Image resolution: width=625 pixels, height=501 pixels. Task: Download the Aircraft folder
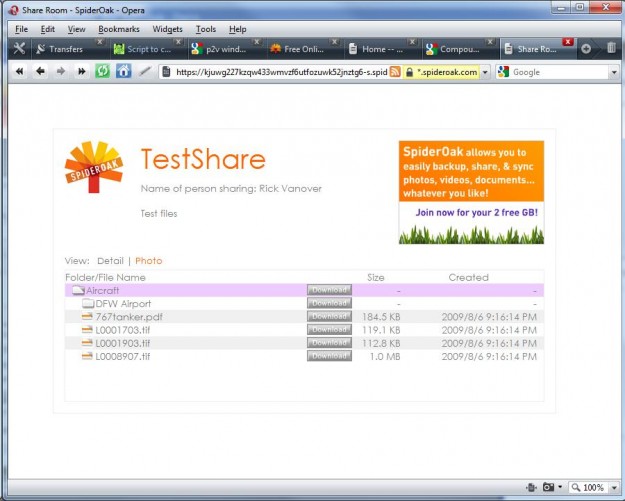329,290
